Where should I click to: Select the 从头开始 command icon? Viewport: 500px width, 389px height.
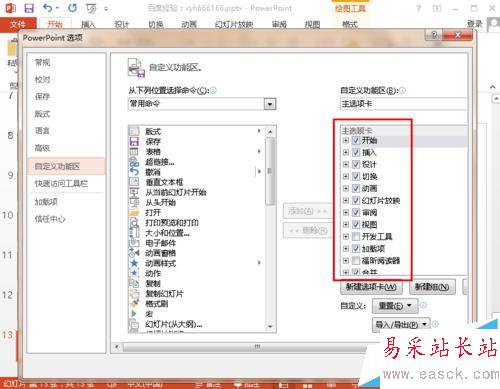pos(134,202)
